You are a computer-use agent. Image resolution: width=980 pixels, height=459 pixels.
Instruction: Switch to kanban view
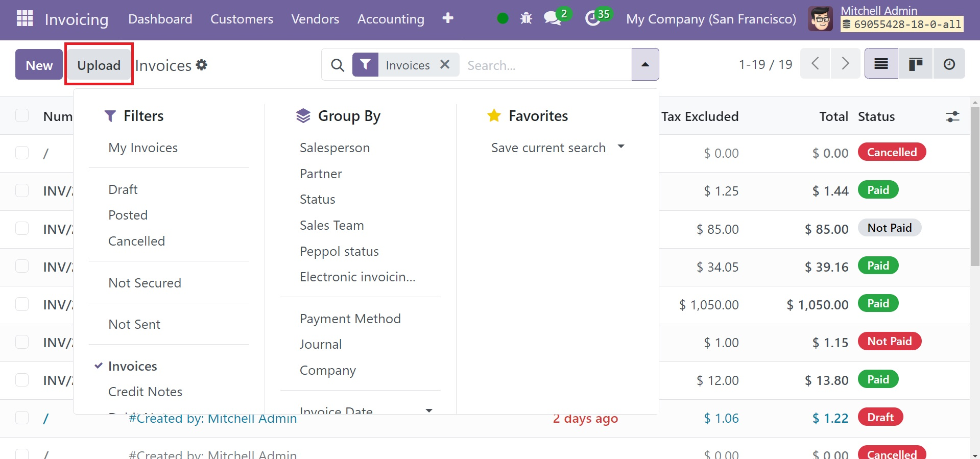[x=916, y=63]
